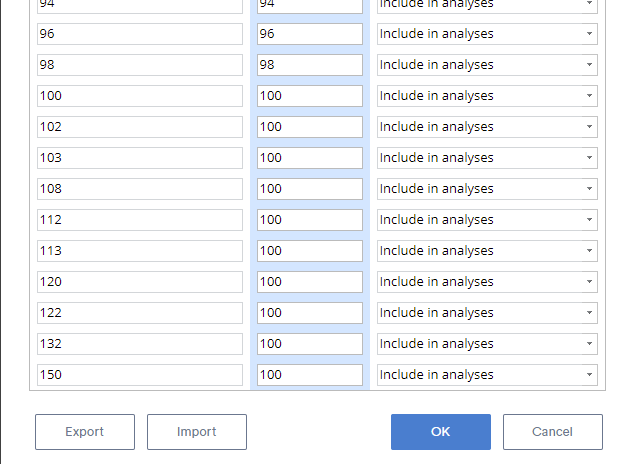Click the Cancel button
This screenshot has height=464, width=632.
click(x=553, y=432)
